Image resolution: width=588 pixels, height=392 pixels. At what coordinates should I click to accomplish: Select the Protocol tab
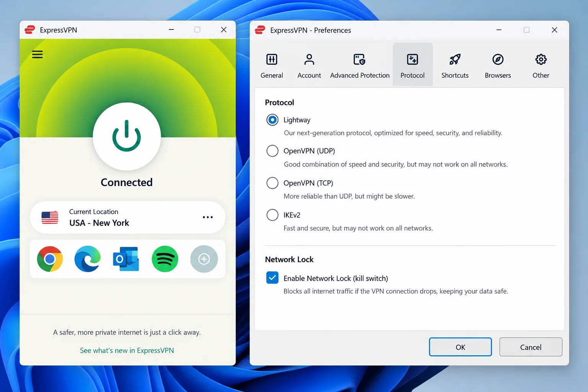point(413,64)
